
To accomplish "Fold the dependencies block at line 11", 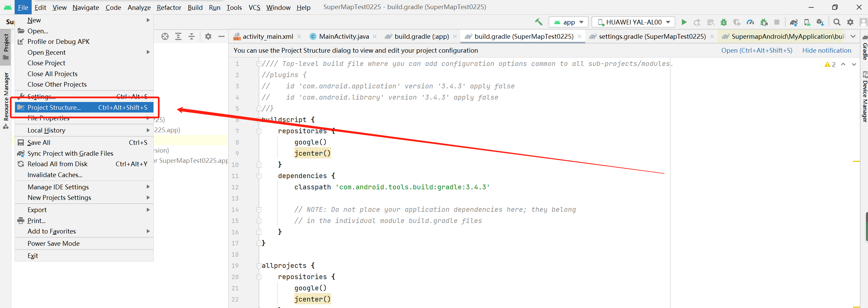I will [259, 176].
